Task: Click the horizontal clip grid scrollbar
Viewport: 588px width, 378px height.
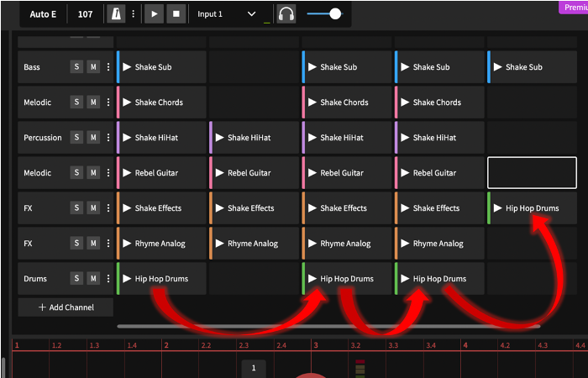Action: tap(328, 327)
